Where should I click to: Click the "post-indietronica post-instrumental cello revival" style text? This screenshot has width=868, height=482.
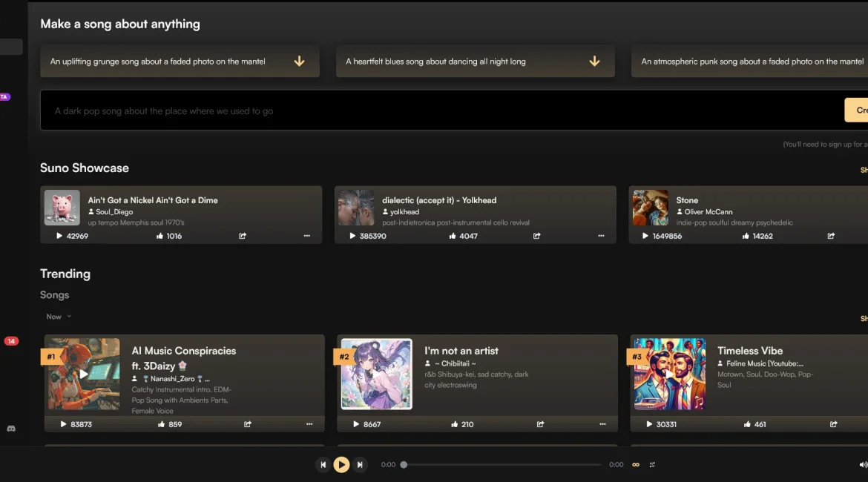456,222
